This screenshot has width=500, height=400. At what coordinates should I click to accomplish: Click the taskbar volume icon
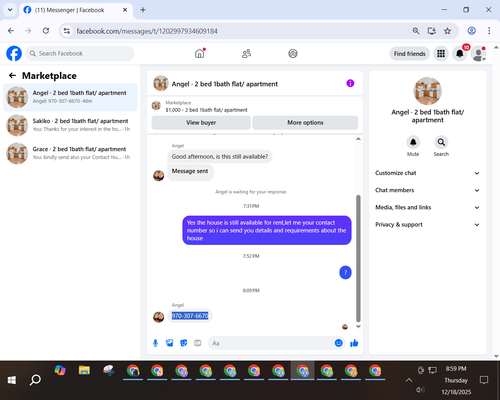[x=420, y=390]
